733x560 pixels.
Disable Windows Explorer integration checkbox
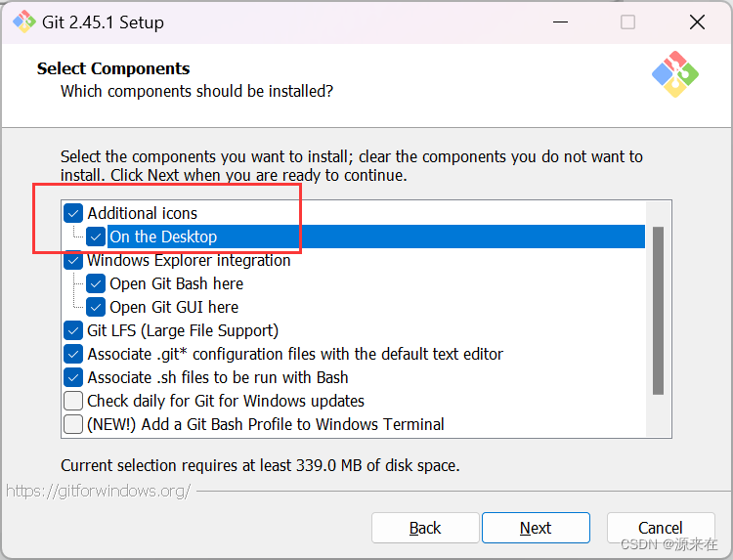[73, 261]
